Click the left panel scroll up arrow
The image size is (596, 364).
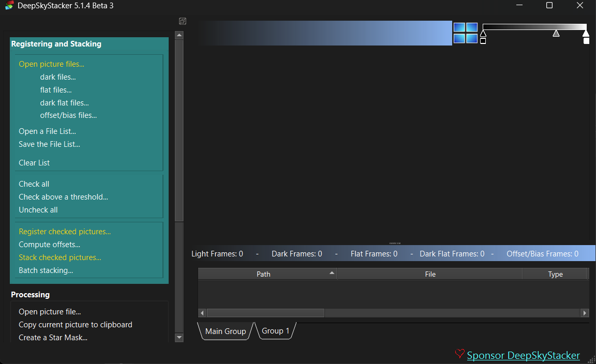(x=180, y=35)
